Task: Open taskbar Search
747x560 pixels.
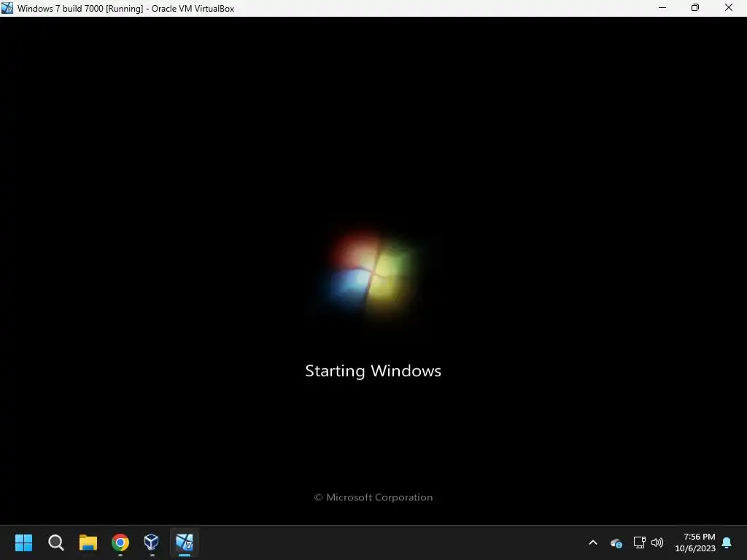Action: (55, 542)
